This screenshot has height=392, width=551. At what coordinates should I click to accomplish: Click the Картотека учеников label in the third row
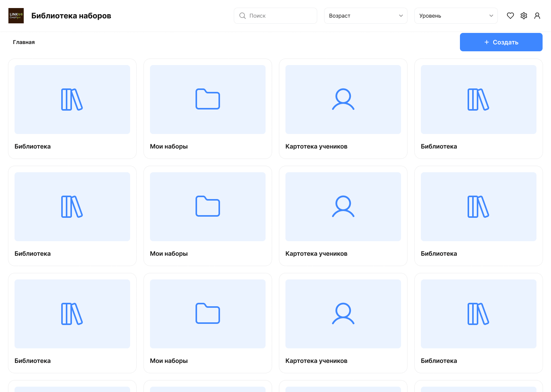(316, 361)
